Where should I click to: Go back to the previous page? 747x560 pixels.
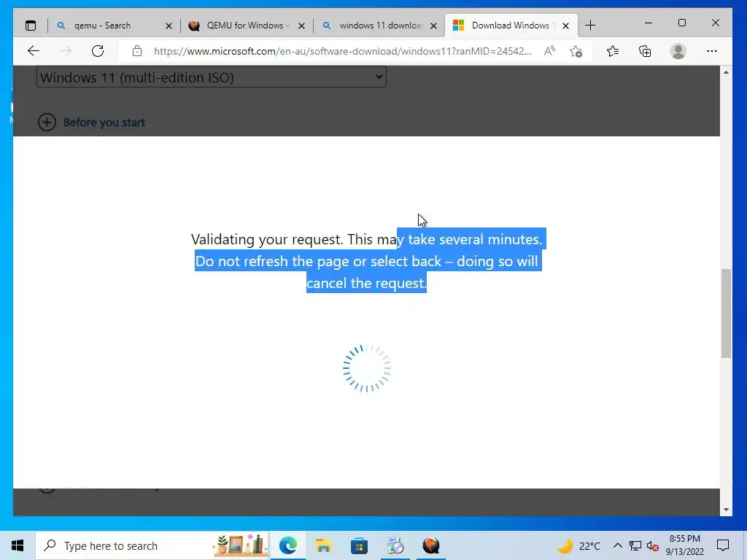point(34,51)
